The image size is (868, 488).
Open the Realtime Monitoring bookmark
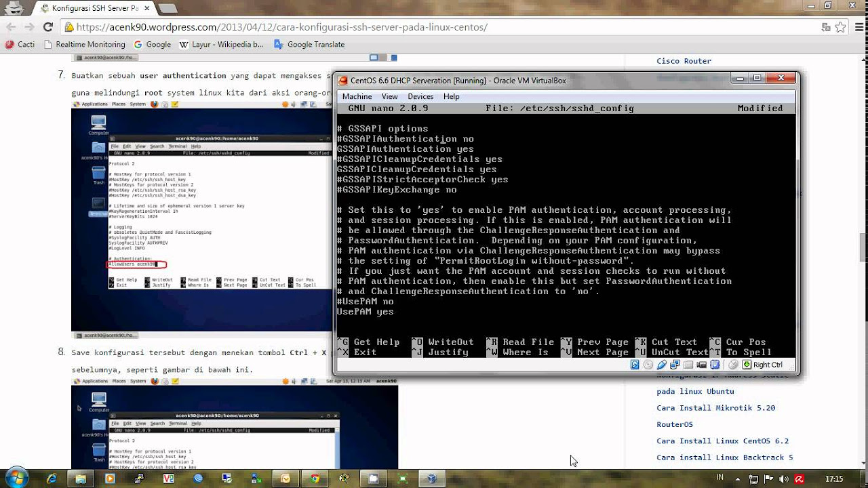click(84, 44)
